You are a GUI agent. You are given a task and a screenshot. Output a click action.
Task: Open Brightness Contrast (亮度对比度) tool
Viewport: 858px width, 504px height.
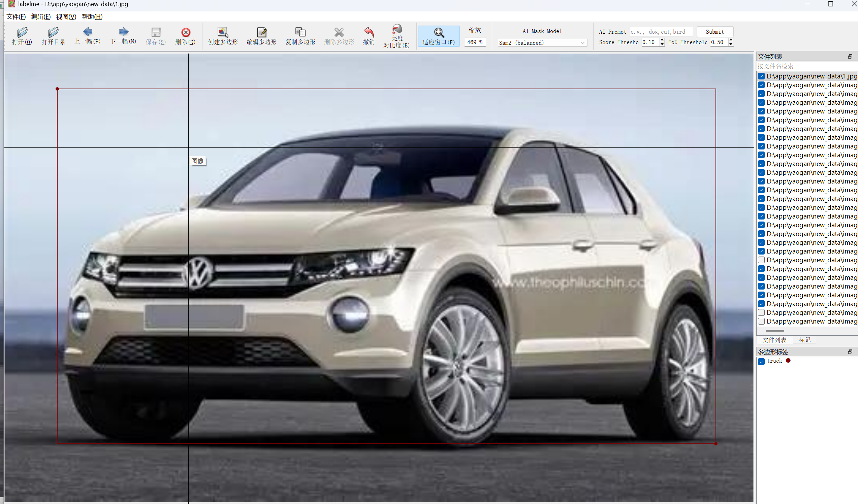396,30
